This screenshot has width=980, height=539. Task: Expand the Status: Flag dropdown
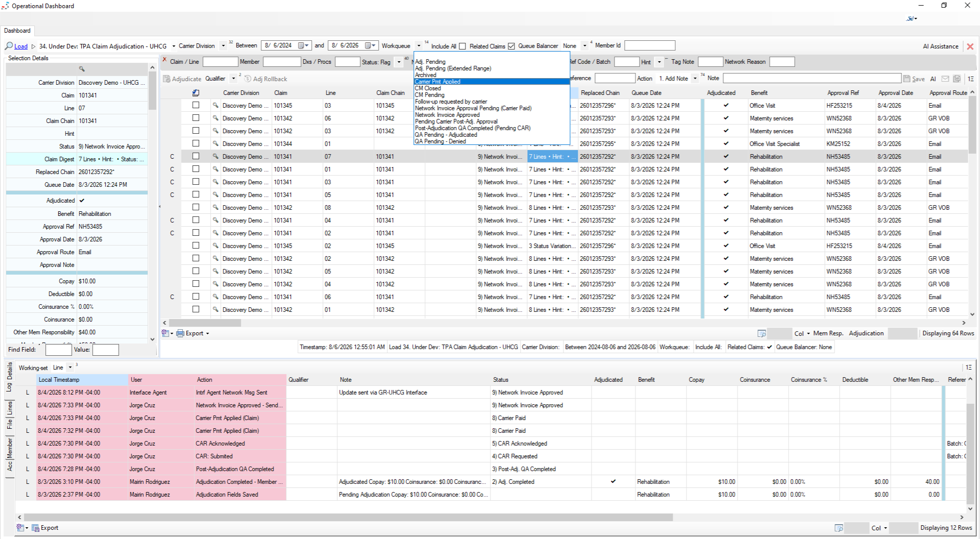click(399, 62)
